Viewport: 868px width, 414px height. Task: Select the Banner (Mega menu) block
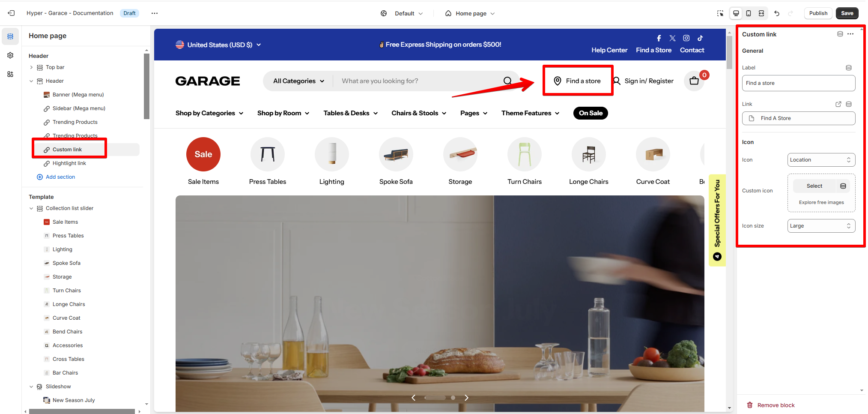[78, 95]
